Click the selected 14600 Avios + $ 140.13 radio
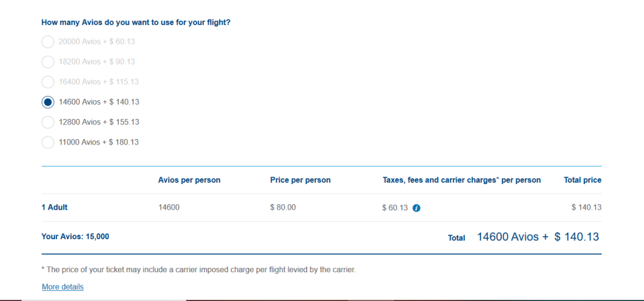The image size is (644, 301). [x=48, y=102]
